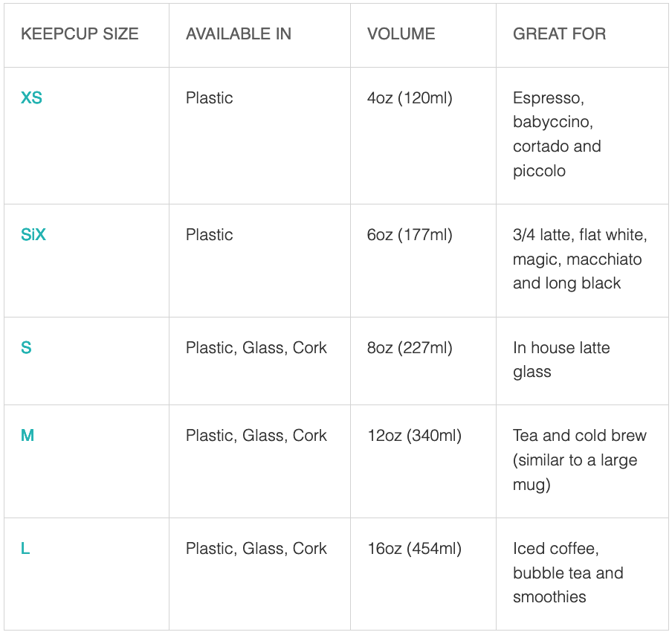The width and height of the screenshot is (672, 635).
Task: Select the 16oz (454ml) volume cell
Action: (414, 549)
